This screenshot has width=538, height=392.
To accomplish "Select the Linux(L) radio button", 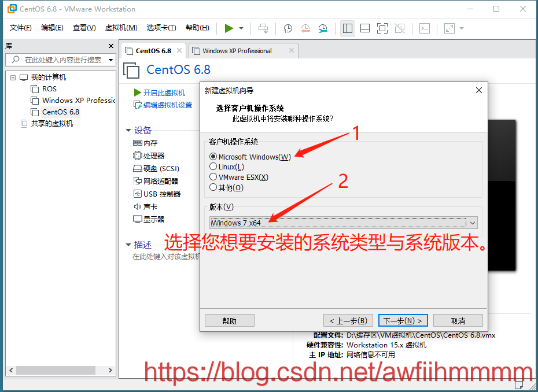I will click(x=213, y=167).
